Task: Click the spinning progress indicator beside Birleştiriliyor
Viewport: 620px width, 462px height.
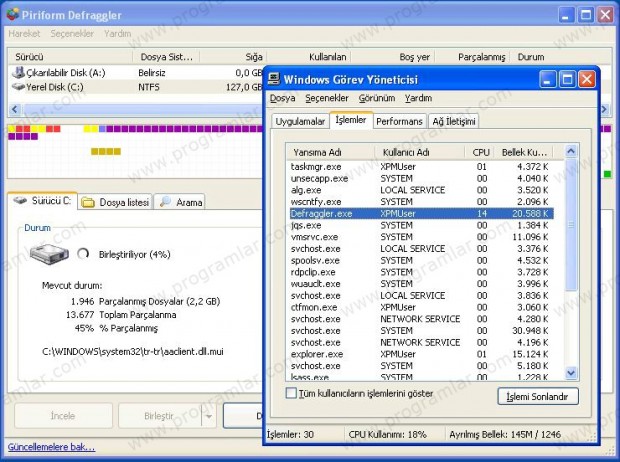Action: tap(83, 254)
